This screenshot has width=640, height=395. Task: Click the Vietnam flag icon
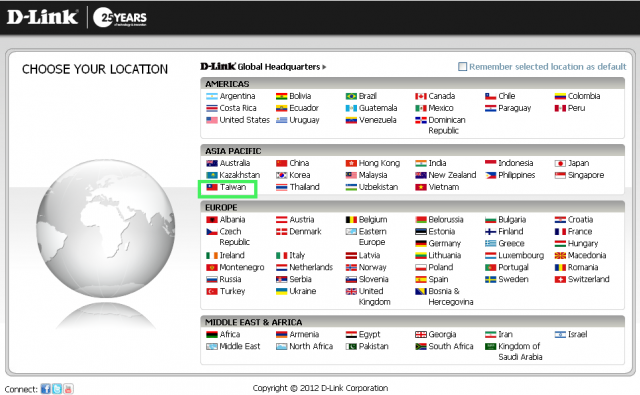coord(421,188)
